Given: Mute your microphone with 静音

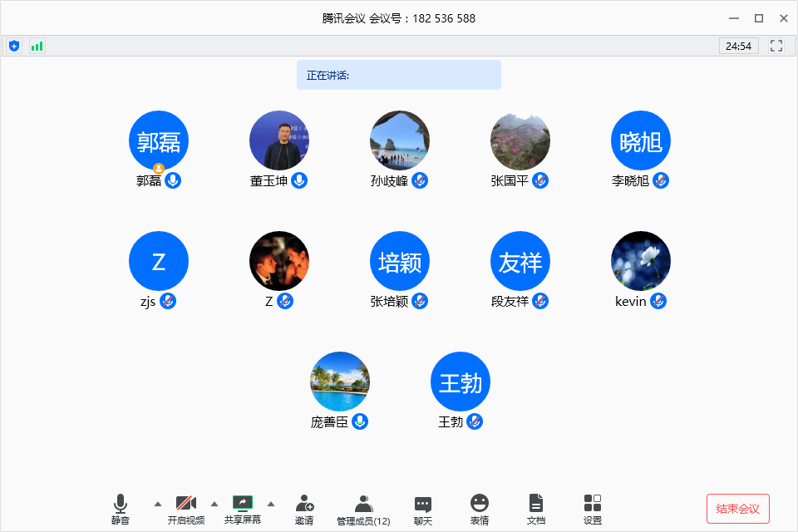Looking at the screenshot, I should [120, 509].
